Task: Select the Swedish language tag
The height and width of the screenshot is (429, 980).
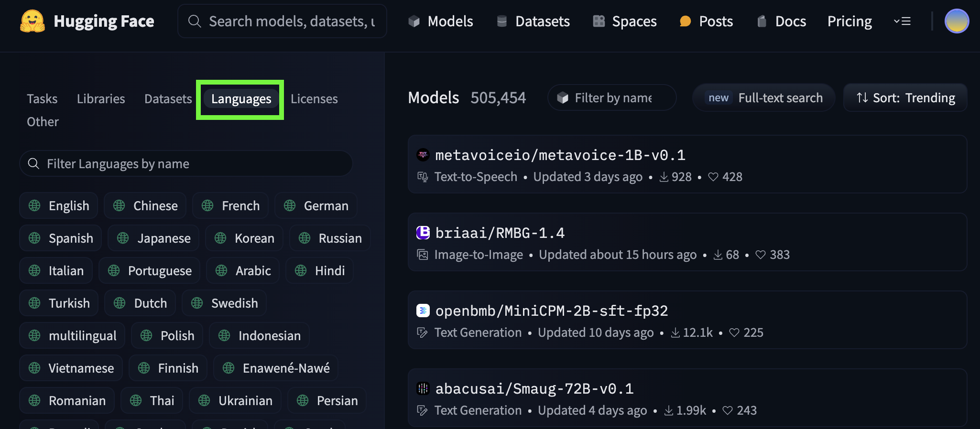Action: (x=224, y=303)
